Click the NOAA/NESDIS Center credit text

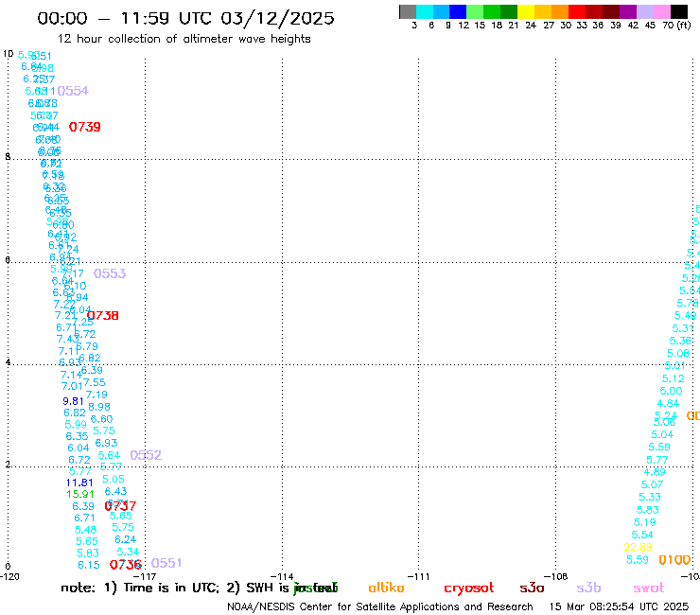click(380, 607)
